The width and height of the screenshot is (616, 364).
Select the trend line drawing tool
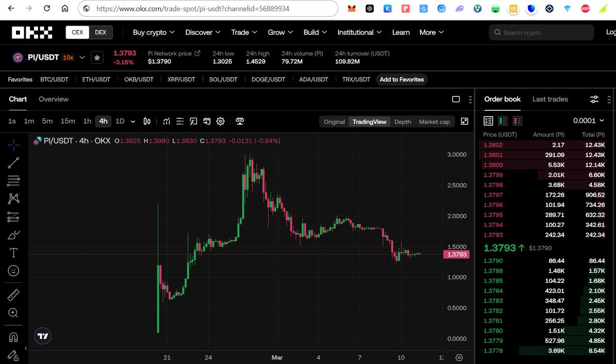[x=14, y=163]
